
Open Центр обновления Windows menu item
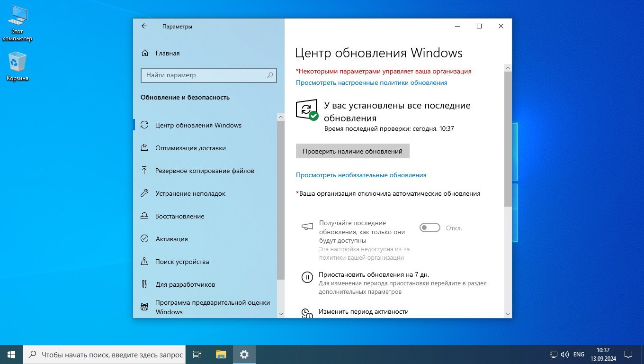click(x=198, y=125)
